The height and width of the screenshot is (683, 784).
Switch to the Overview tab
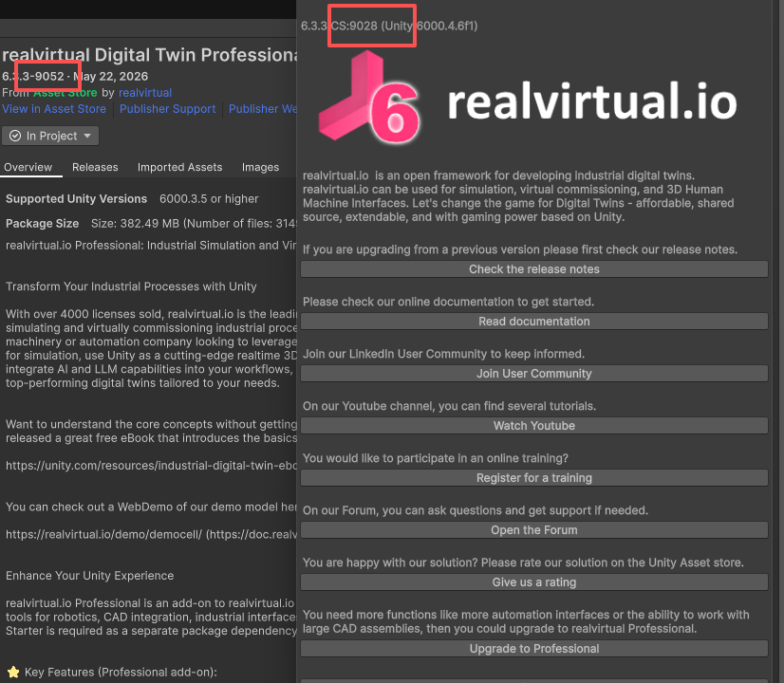28,167
